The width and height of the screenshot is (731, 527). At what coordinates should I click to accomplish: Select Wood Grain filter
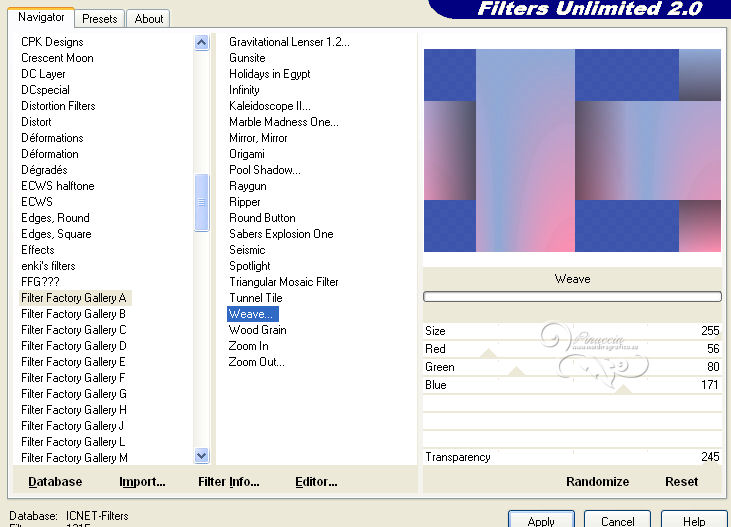pyautogui.click(x=257, y=330)
